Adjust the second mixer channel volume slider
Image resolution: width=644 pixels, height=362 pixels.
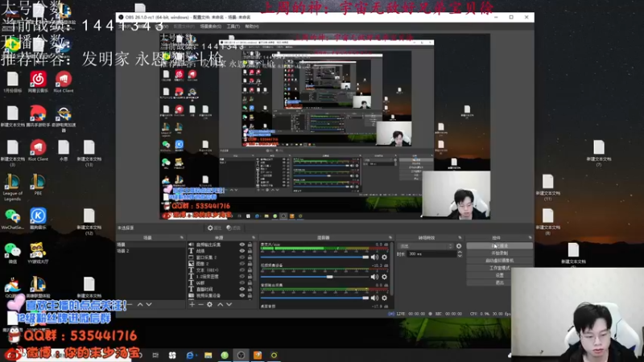315,277
